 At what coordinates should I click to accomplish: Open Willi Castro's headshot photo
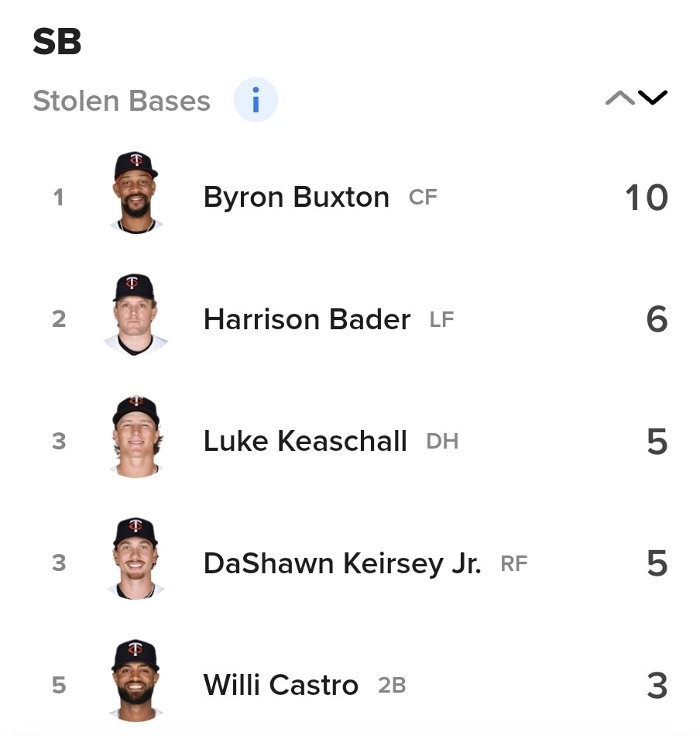coord(136,681)
